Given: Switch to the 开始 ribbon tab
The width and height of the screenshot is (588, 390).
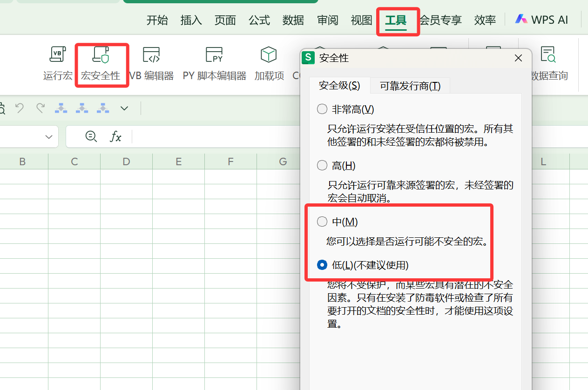Looking at the screenshot, I should 157,20.
